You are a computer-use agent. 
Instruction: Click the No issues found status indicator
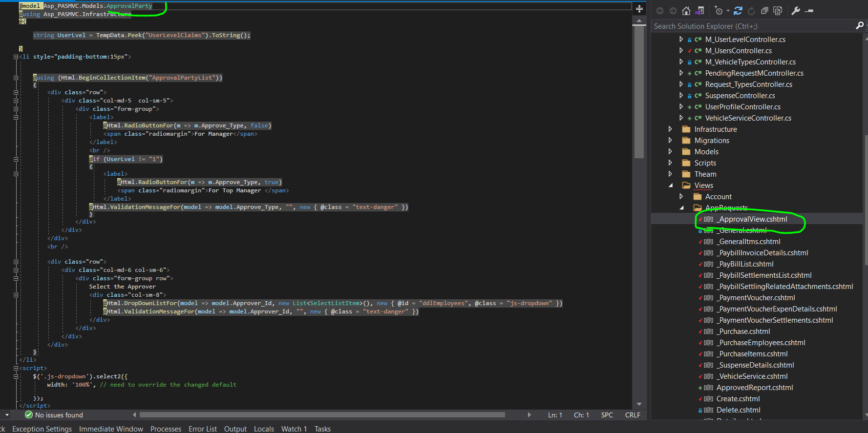54,415
